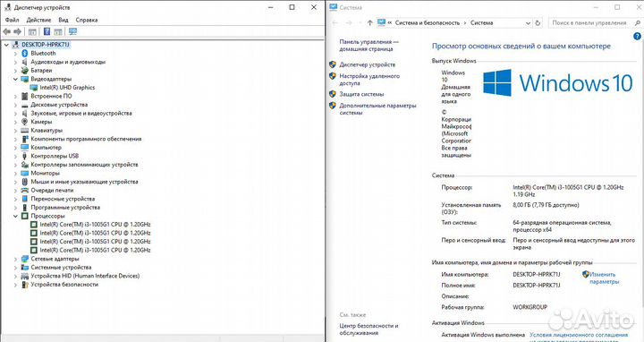
Task: Click the refresh button next to the address bar
Action: point(538,23)
